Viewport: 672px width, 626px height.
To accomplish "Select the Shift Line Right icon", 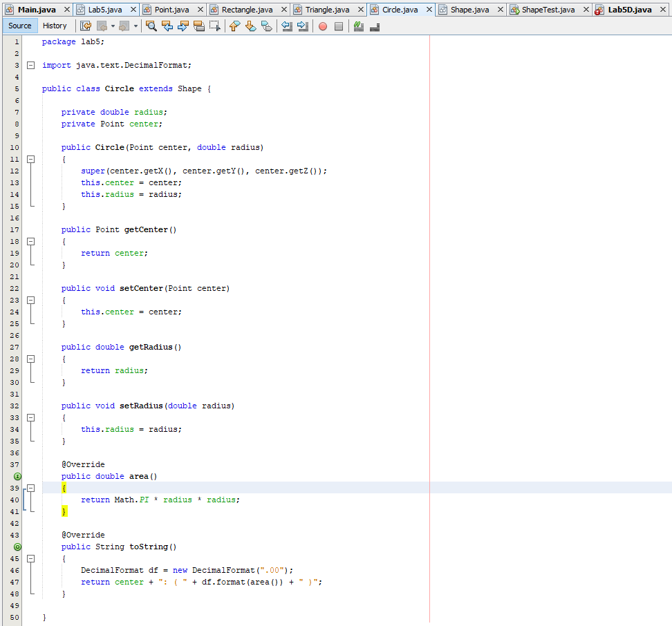I will coord(303,25).
